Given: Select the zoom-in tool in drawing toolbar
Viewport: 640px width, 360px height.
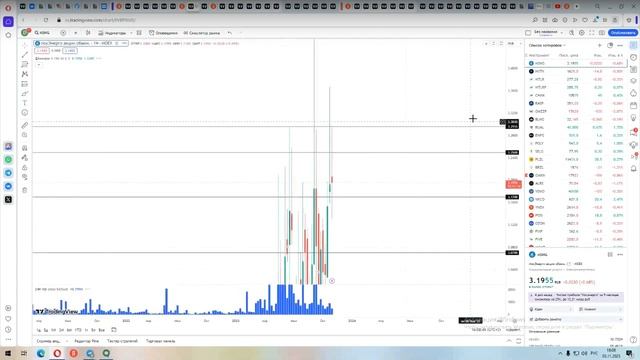Looking at the screenshot, I should coord(25,135).
